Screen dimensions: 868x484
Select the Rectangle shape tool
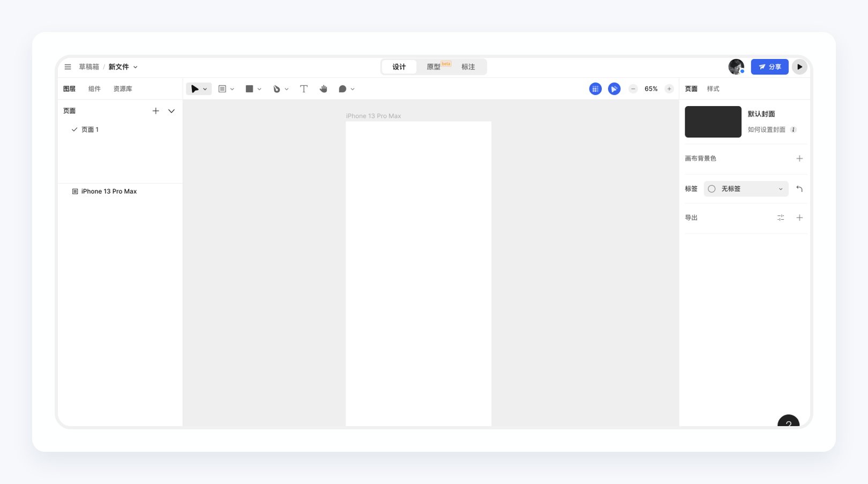[x=249, y=89]
